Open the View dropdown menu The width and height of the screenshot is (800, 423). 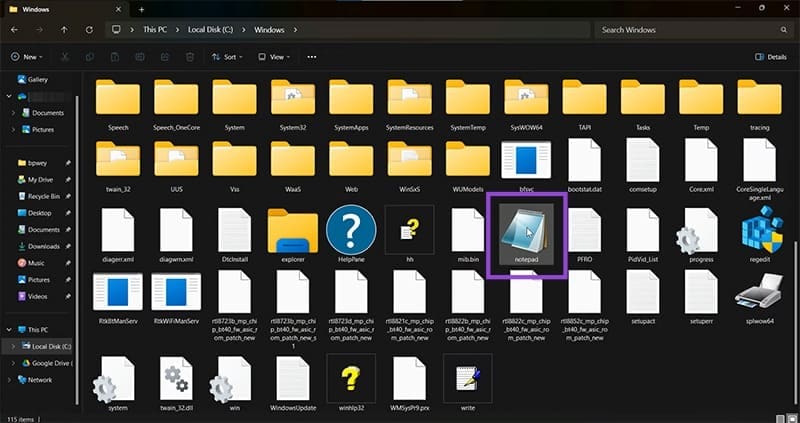click(274, 57)
